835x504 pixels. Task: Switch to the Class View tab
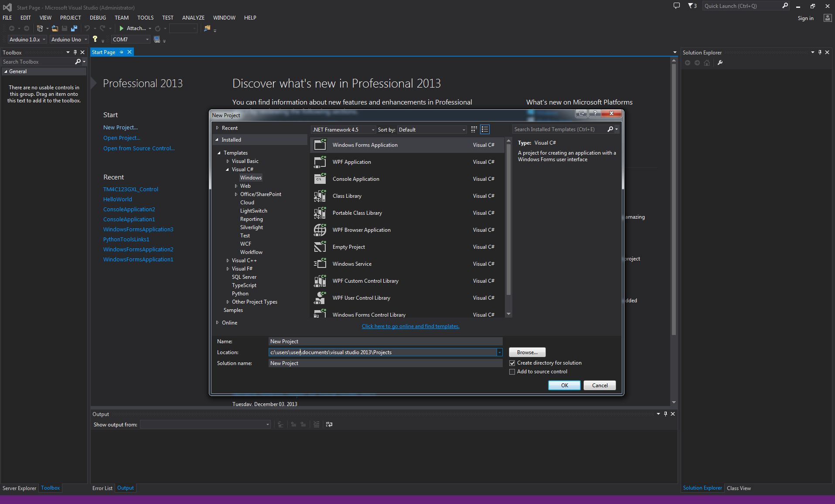point(739,488)
